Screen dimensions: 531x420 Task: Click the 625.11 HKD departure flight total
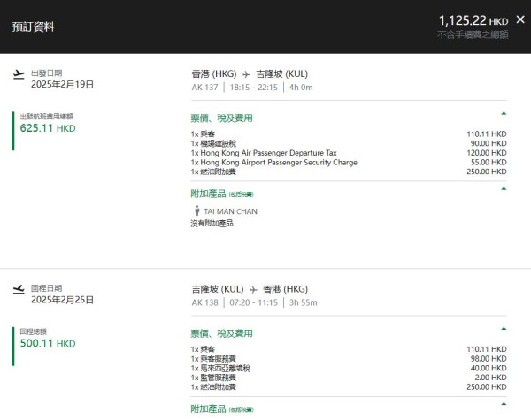pyautogui.click(x=48, y=127)
